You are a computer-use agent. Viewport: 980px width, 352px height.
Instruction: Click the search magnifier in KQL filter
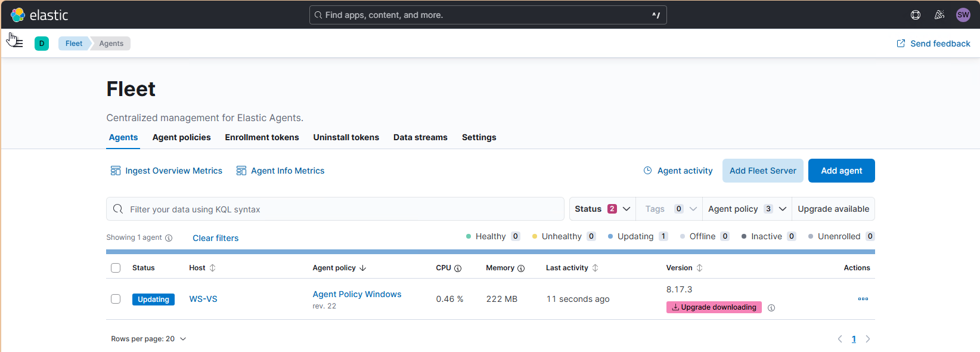click(118, 209)
